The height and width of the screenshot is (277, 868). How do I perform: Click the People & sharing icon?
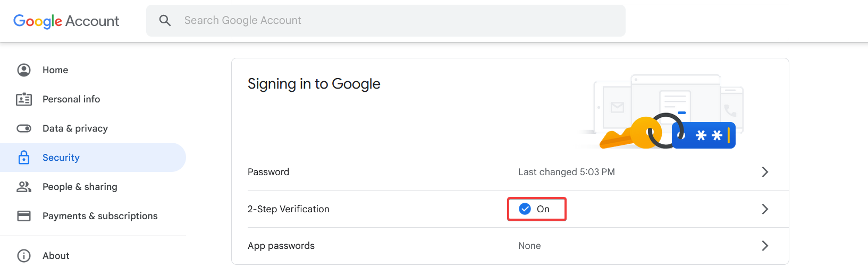click(x=24, y=187)
